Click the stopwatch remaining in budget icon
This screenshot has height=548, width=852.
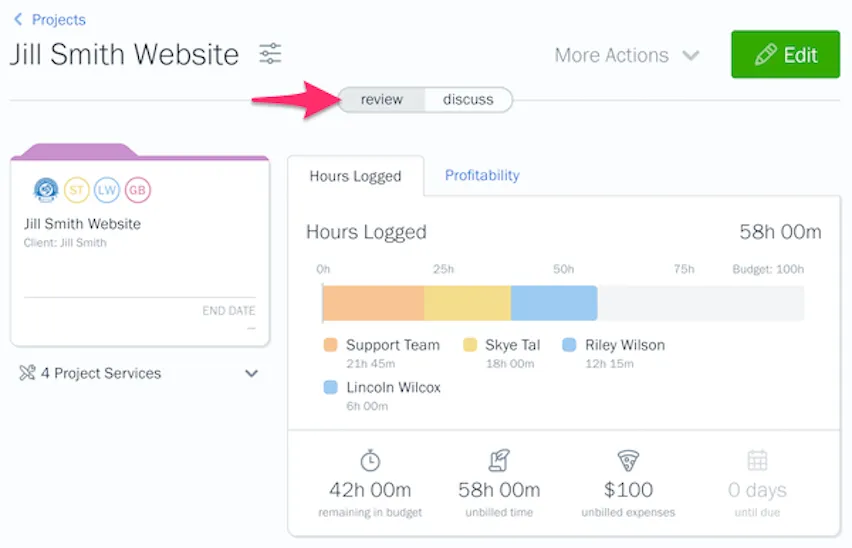[370, 460]
